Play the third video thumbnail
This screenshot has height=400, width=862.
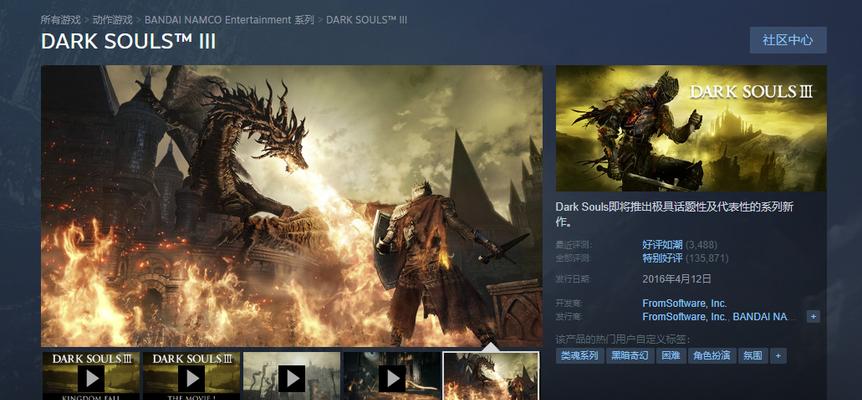(291, 376)
